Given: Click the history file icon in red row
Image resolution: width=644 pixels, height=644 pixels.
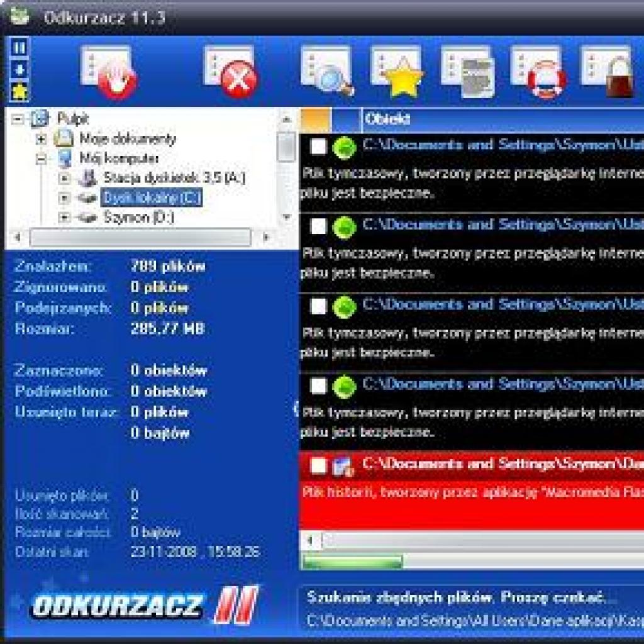Looking at the screenshot, I should coord(343,467).
